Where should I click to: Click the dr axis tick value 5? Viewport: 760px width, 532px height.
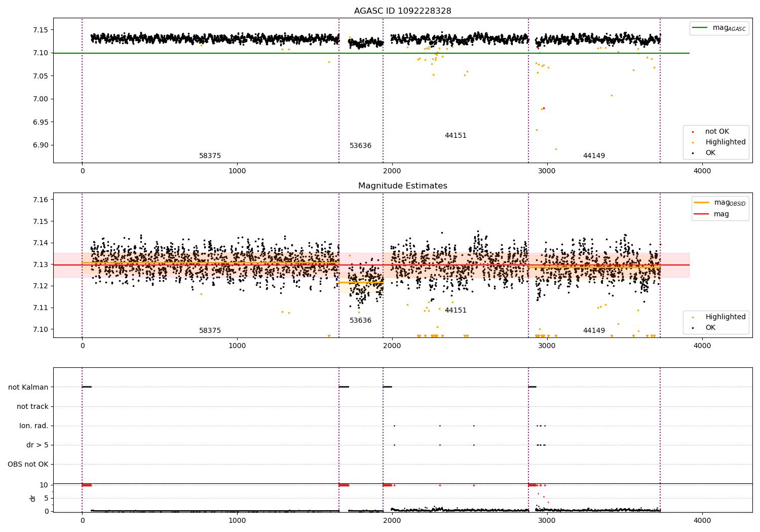point(47,499)
